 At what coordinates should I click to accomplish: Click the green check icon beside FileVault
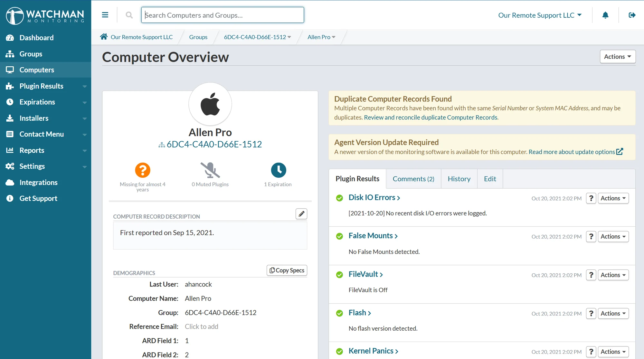tap(339, 275)
